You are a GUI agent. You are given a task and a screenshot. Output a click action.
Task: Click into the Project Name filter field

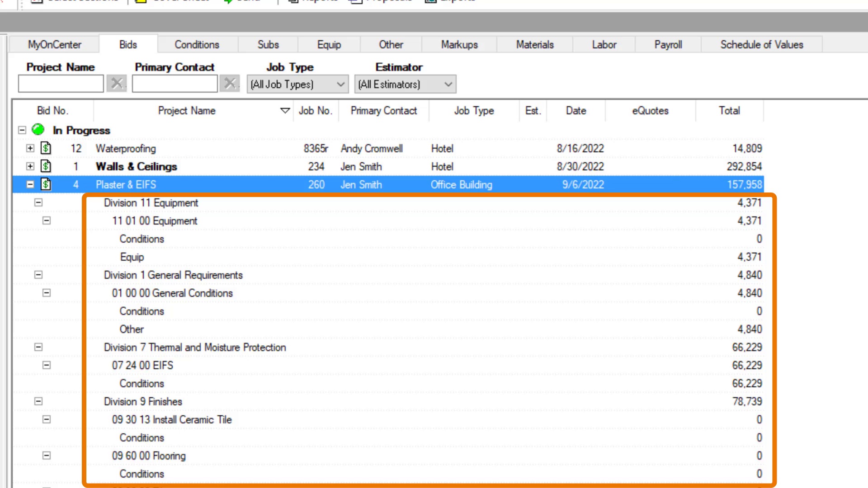point(61,84)
